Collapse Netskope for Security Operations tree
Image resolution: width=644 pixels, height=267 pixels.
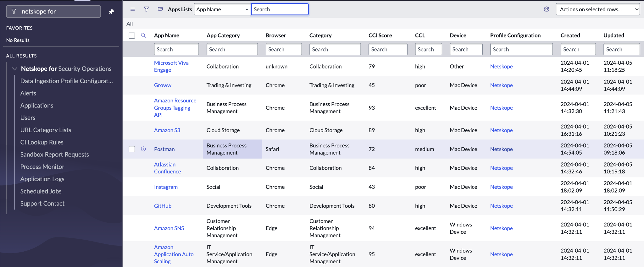tap(14, 69)
